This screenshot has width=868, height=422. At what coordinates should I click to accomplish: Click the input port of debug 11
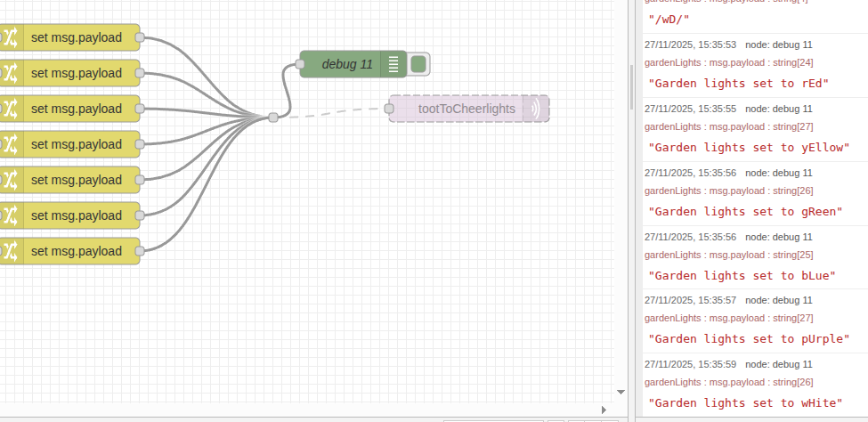point(300,64)
